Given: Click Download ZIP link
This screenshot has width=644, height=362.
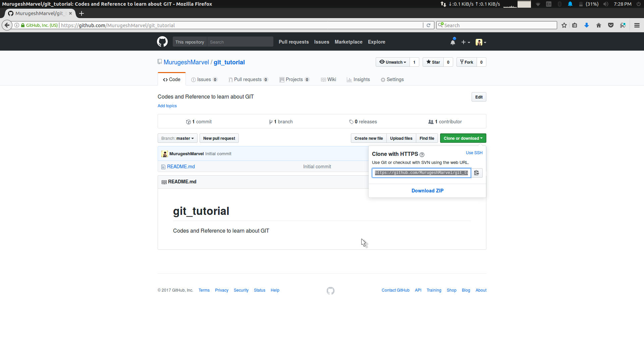Looking at the screenshot, I should [x=427, y=191].
